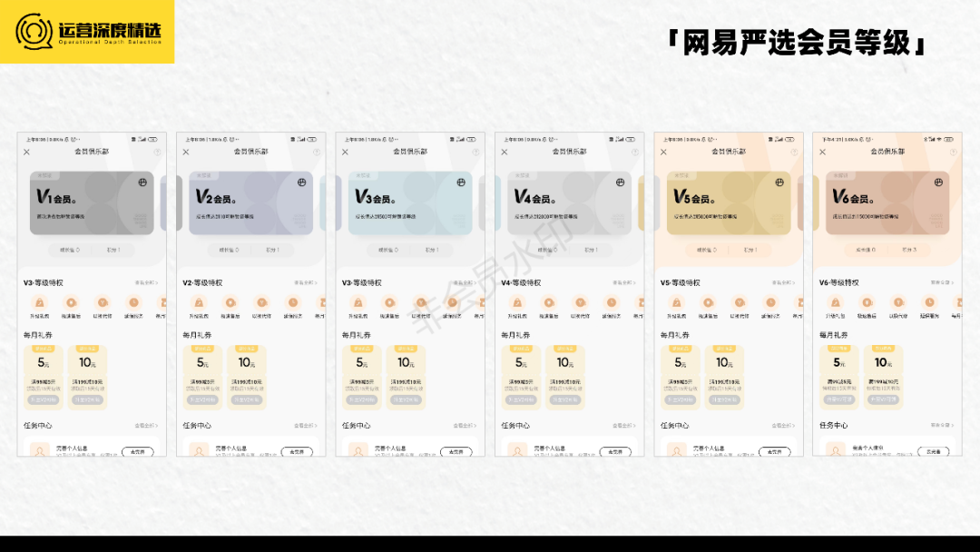View all V6 level privileges

[942, 282]
